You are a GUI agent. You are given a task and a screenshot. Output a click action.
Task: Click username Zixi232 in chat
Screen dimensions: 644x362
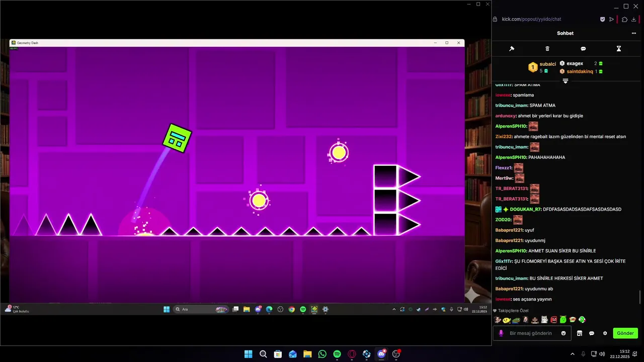click(503, 136)
